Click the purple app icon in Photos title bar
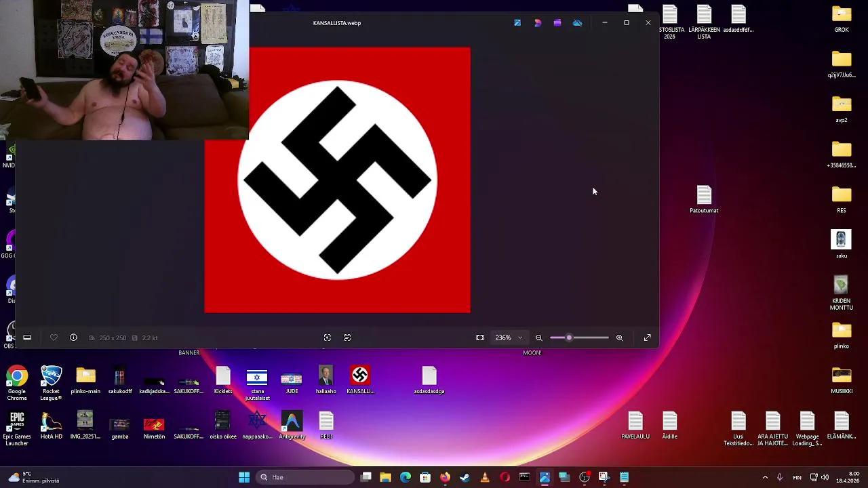868x488 pixels. [x=557, y=23]
